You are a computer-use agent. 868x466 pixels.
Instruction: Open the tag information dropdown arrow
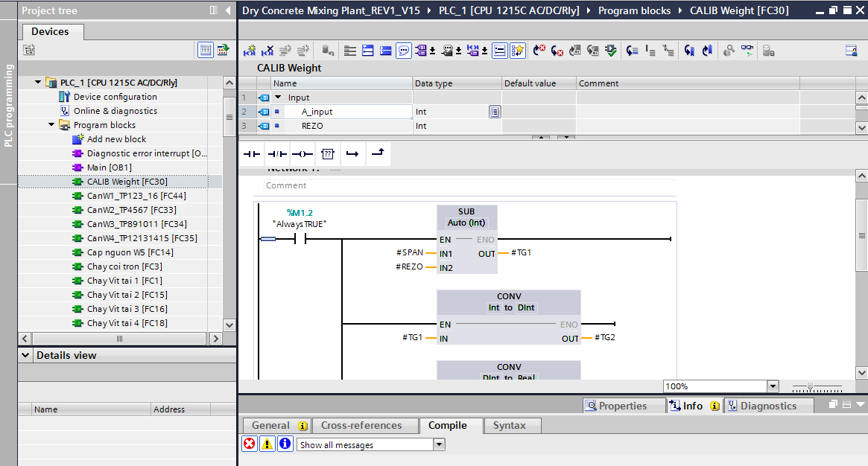point(484,51)
